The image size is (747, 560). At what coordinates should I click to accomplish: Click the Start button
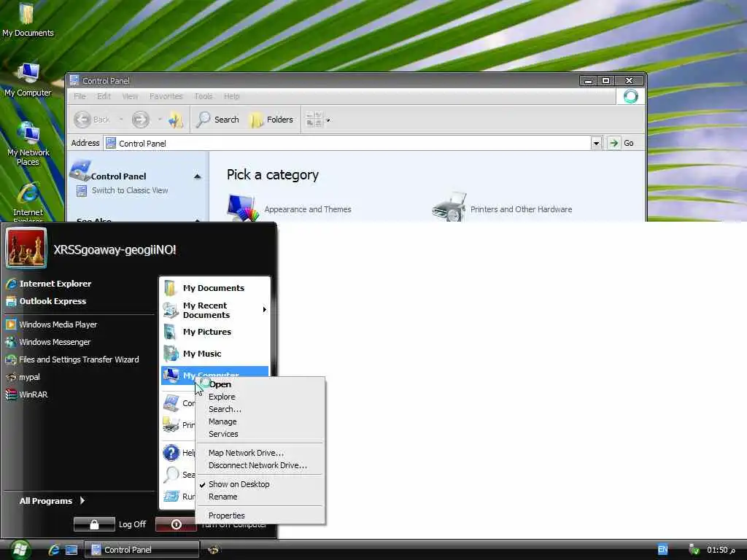click(x=20, y=550)
